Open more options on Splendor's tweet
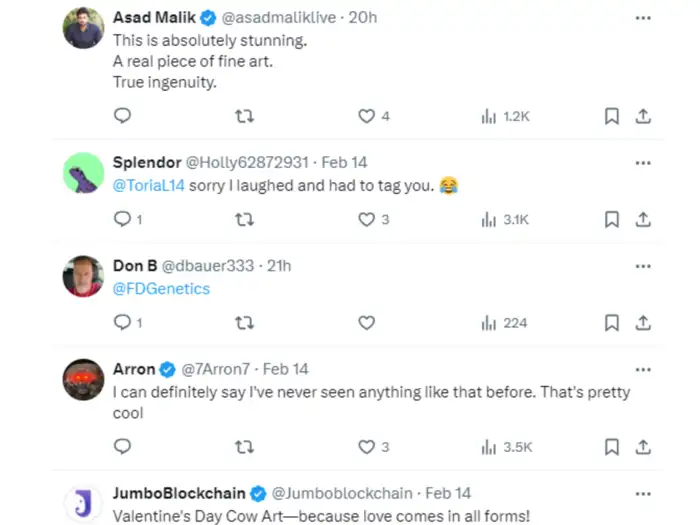Screen dimensions: 700x525 tap(643, 162)
